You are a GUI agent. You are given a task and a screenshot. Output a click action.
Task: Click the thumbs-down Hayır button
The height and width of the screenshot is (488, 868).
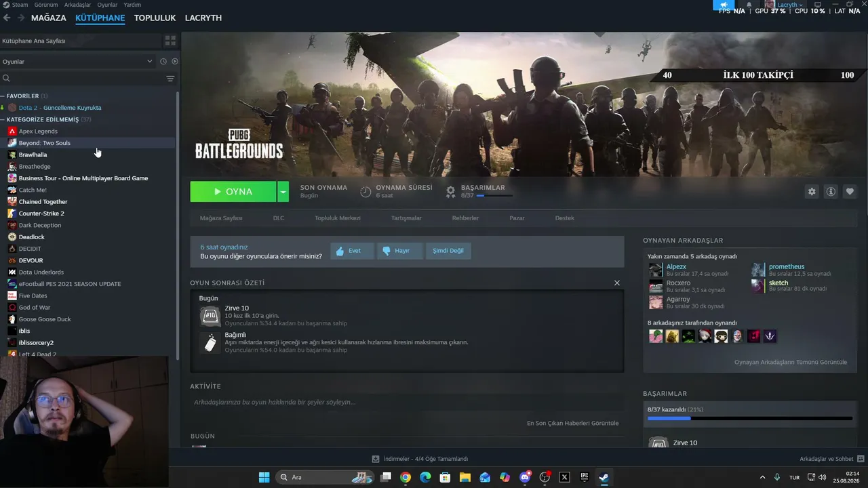click(x=400, y=251)
